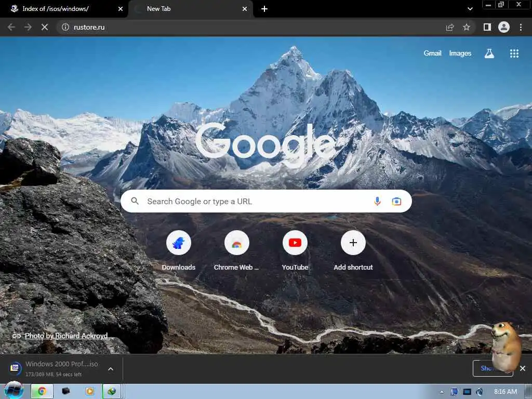Open Search Labs flask icon
This screenshot has height=399, width=532.
pos(489,54)
